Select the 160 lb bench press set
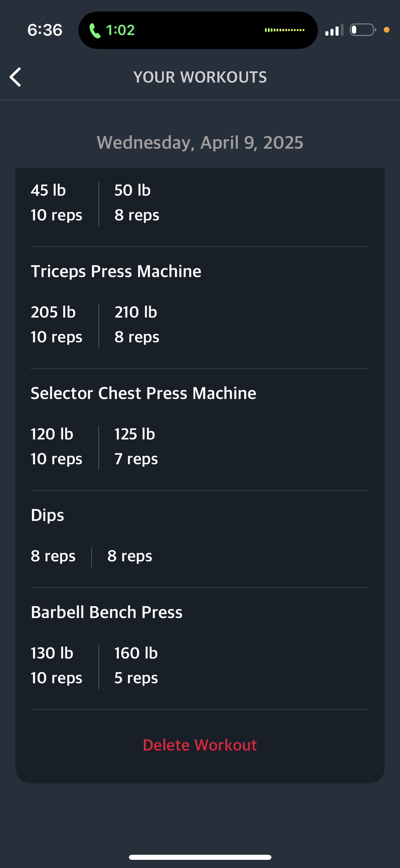 136,665
